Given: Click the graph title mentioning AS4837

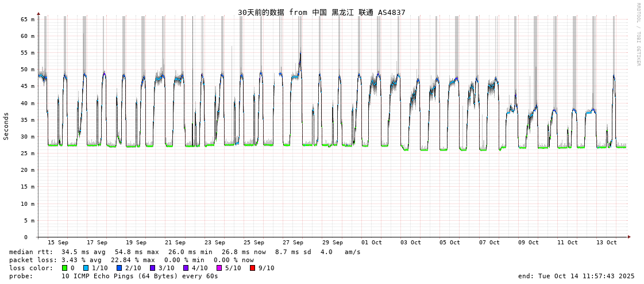Looking at the screenshot, I should (321, 12).
